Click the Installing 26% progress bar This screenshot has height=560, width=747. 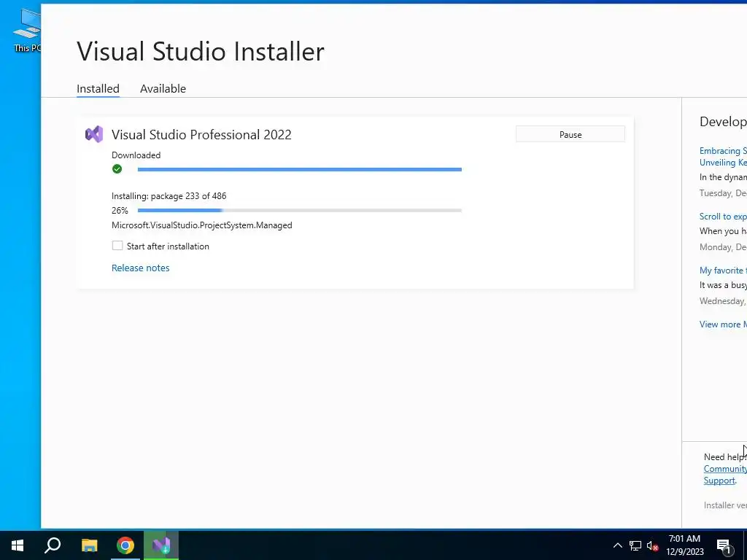click(x=299, y=210)
